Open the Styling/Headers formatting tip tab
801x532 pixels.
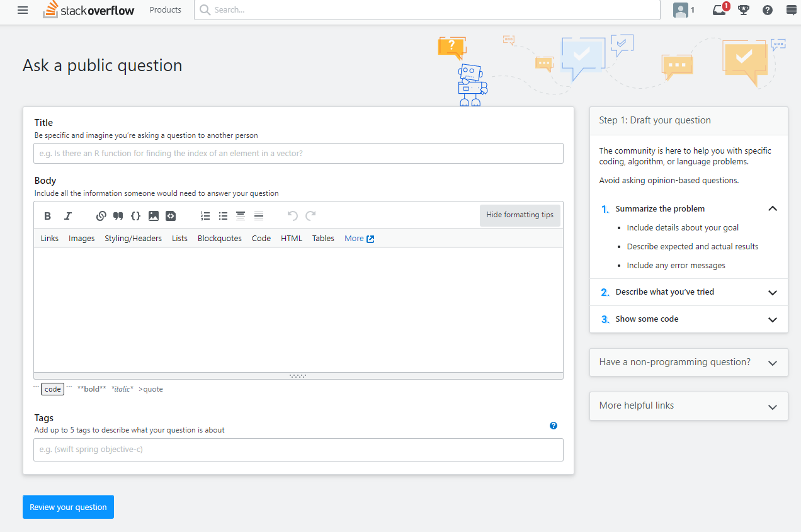point(133,239)
